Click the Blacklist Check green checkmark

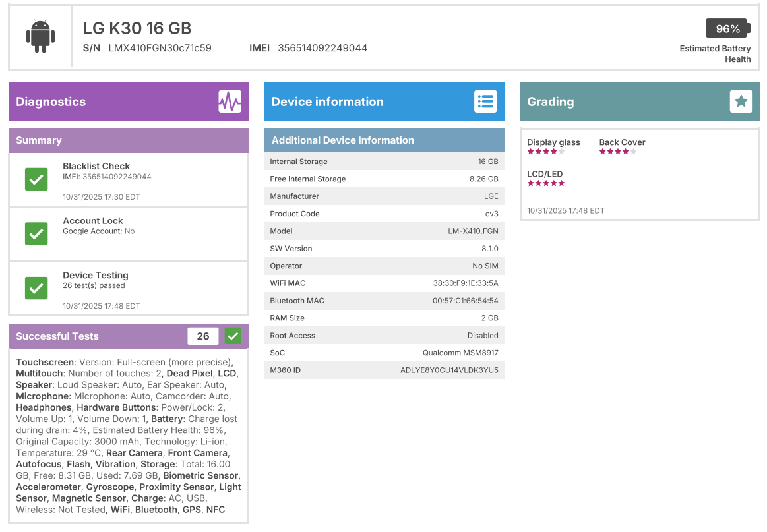(x=36, y=179)
